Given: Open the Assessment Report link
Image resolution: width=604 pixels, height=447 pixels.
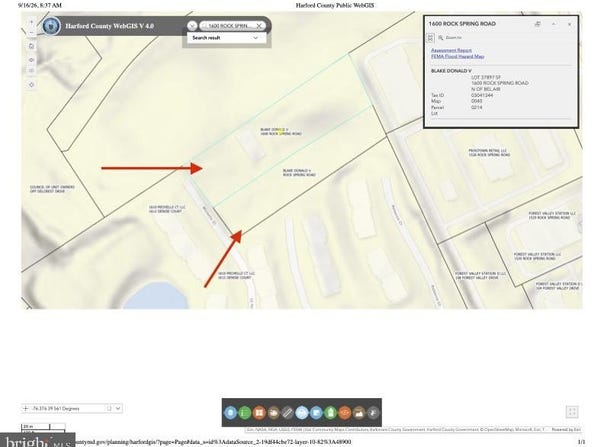Looking at the screenshot, I should (x=451, y=50).
